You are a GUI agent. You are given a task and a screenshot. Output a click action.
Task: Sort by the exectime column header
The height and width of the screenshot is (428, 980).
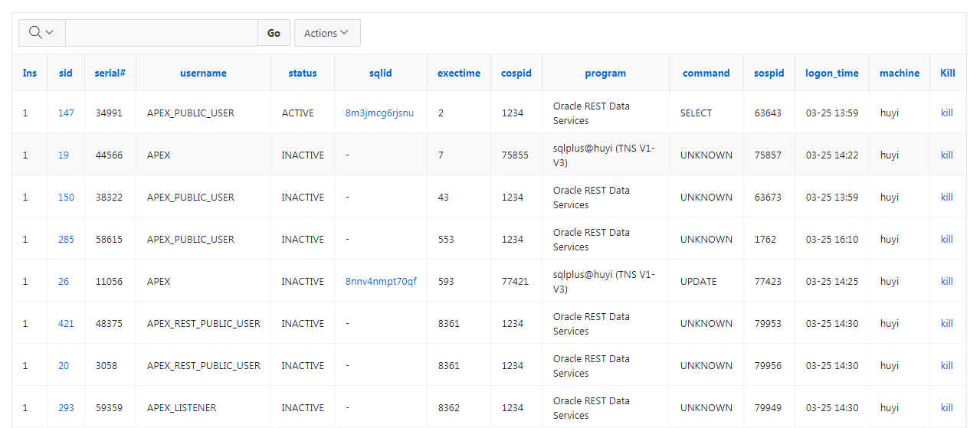click(459, 74)
